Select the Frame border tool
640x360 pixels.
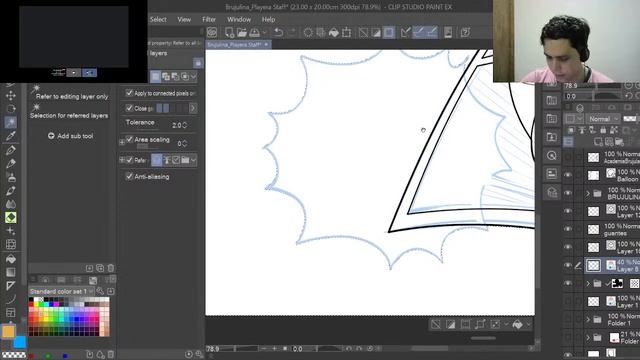[x=11, y=313]
